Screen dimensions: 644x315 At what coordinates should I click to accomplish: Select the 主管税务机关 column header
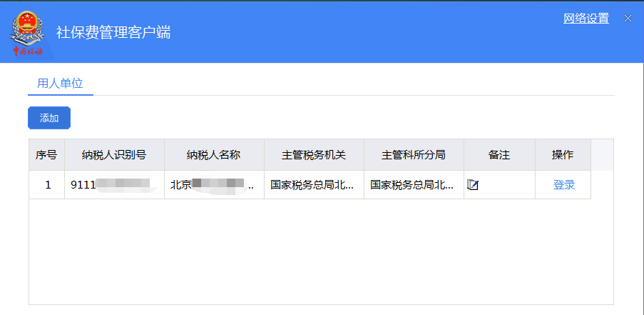315,154
